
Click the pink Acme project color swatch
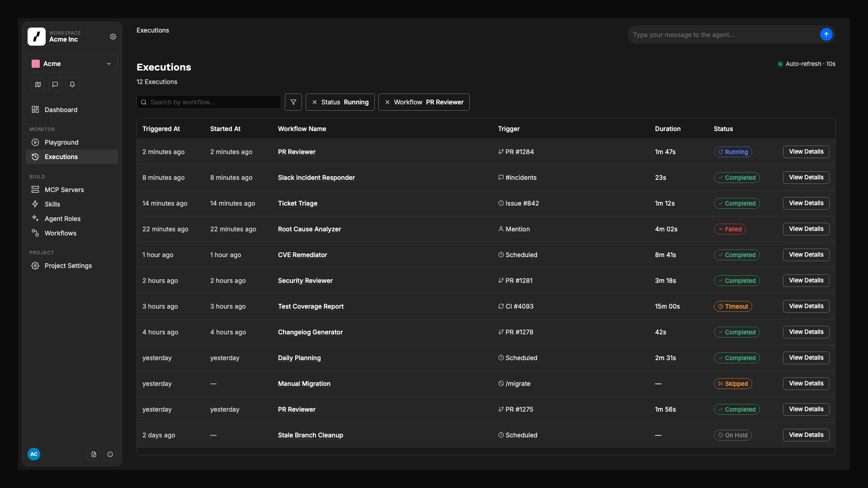coord(36,64)
